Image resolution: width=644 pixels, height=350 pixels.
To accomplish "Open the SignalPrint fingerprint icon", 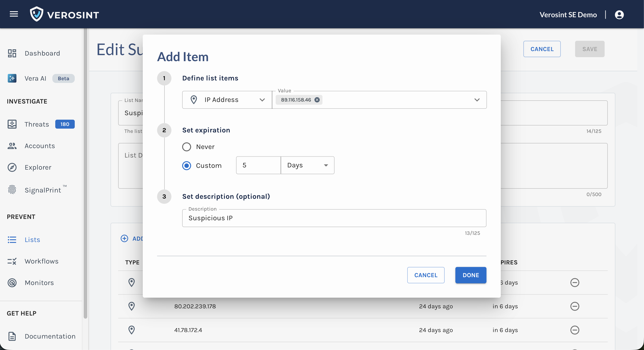I will pos(12,190).
